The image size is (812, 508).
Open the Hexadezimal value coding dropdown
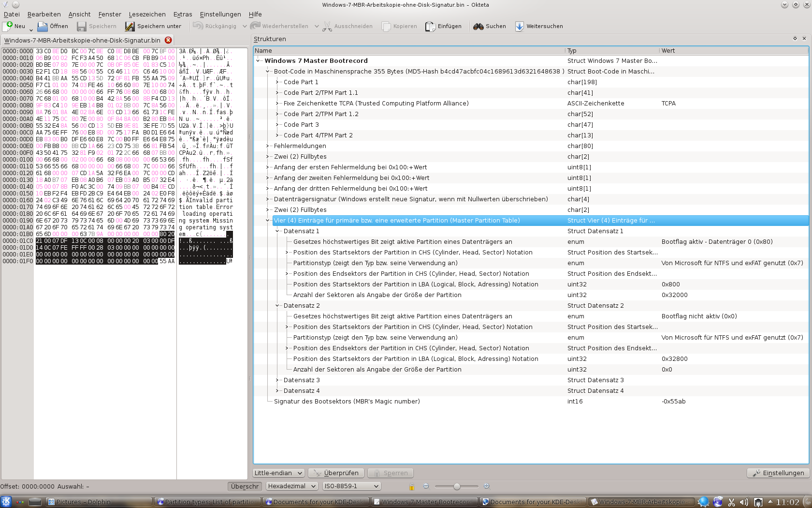click(x=292, y=486)
